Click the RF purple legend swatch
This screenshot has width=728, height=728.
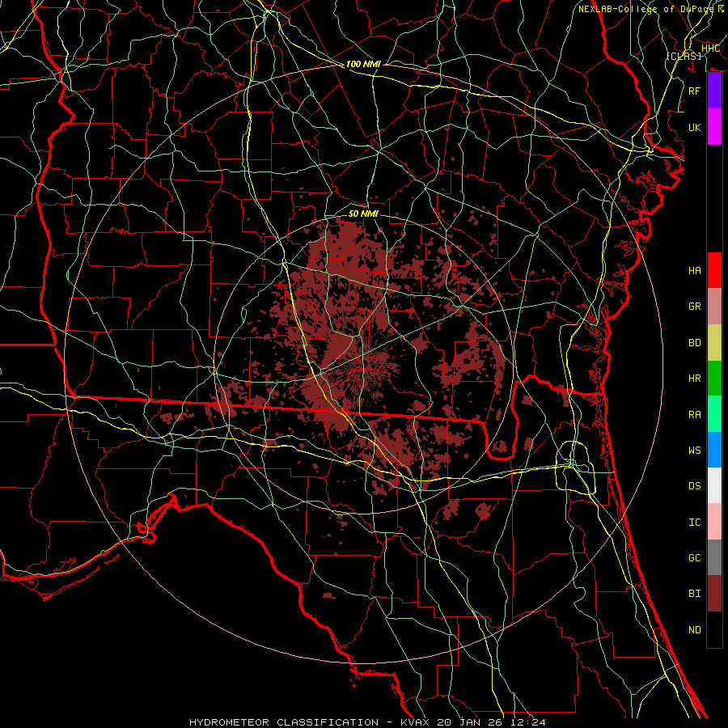tap(714, 91)
